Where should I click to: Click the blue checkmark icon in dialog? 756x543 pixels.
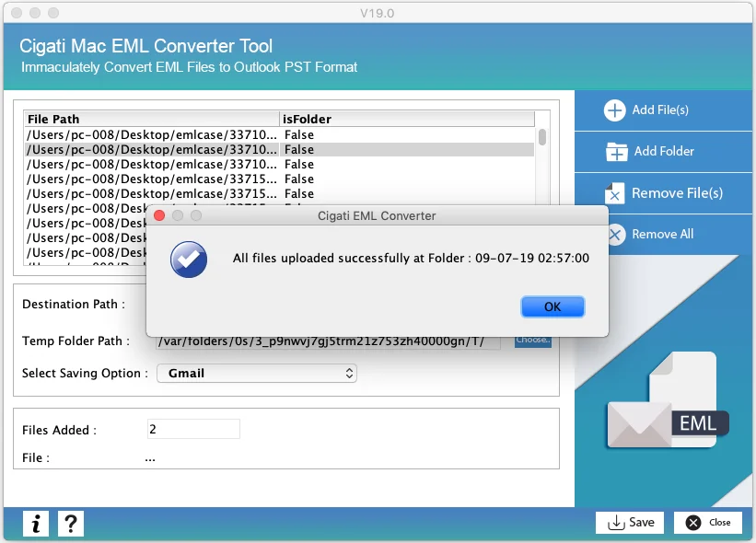point(189,260)
